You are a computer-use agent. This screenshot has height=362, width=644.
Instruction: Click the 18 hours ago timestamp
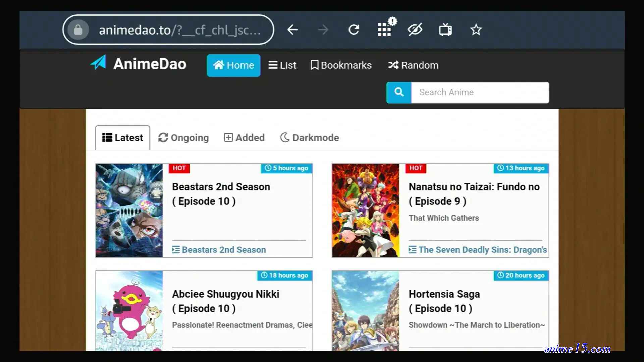coord(285,276)
